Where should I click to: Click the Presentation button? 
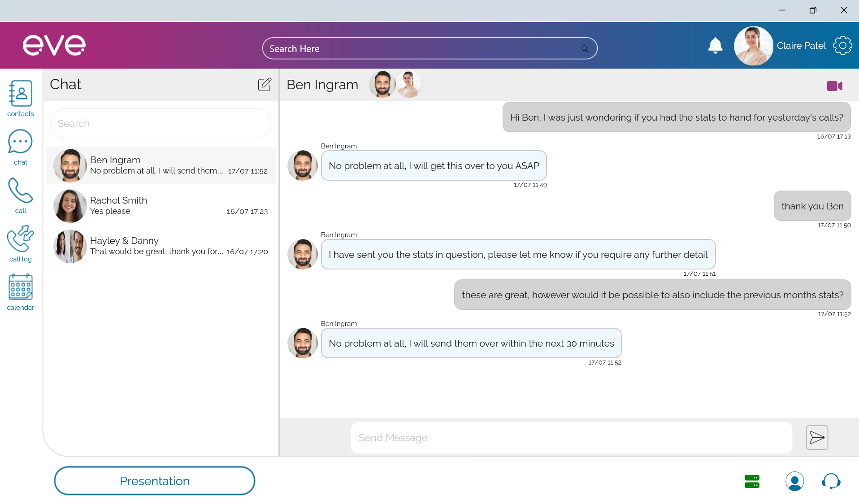tap(155, 481)
